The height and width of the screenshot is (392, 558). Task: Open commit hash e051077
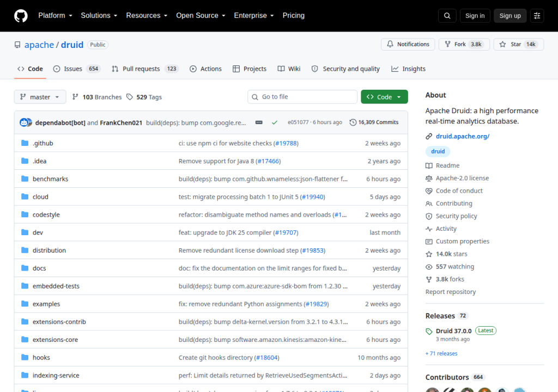298,122
